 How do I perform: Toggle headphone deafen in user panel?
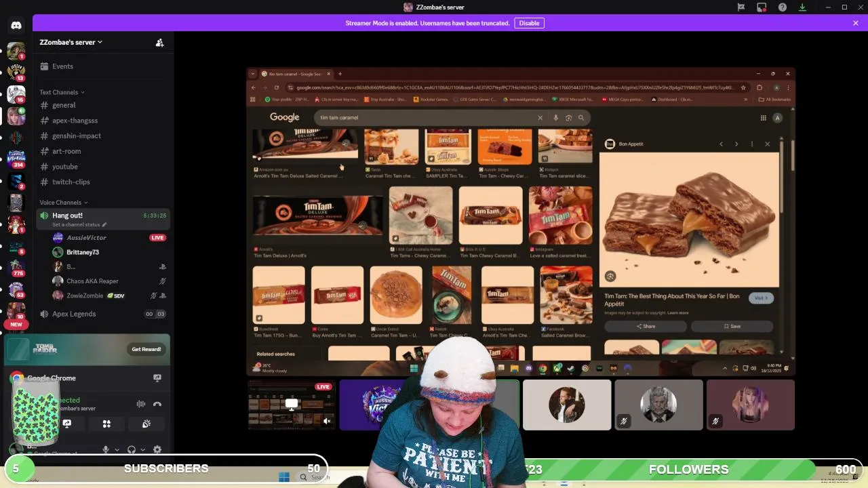pyautogui.click(x=132, y=449)
